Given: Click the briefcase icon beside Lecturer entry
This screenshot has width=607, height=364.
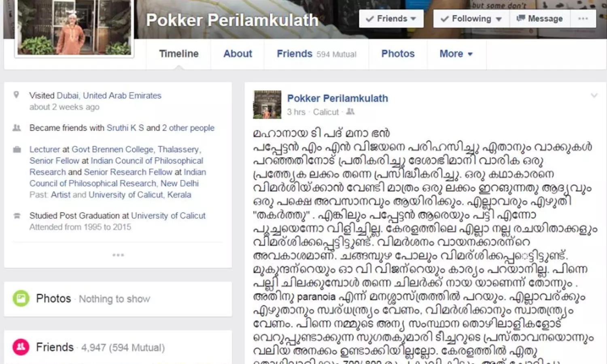Looking at the screenshot, I should pyautogui.click(x=17, y=149).
